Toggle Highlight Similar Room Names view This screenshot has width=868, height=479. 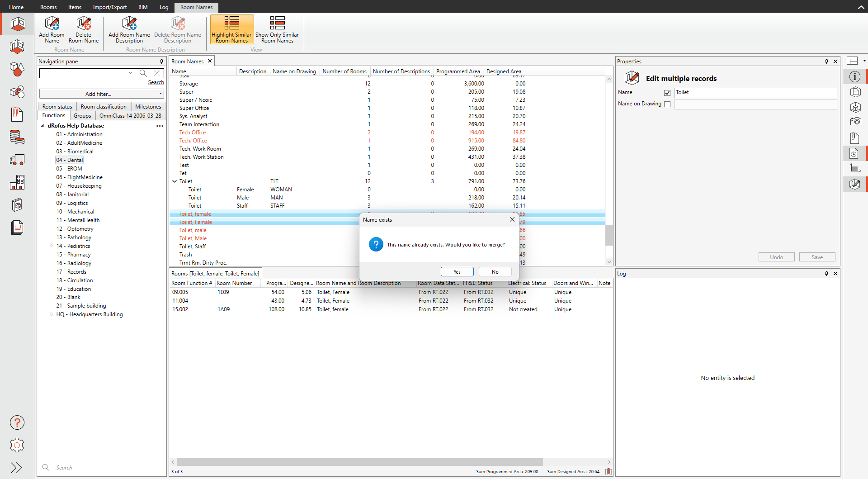click(x=231, y=30)
